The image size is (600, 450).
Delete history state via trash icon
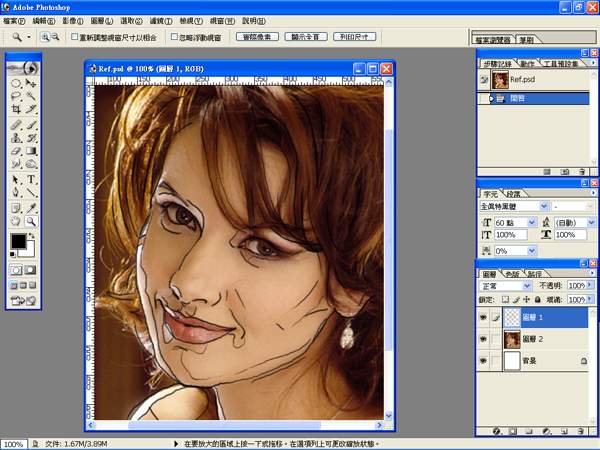point(582,172)
